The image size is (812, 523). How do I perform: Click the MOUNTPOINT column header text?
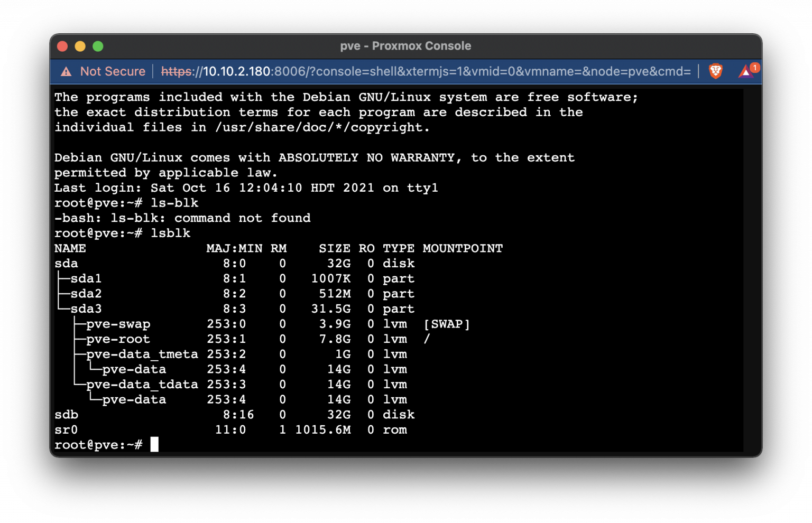tap(463, 248)
